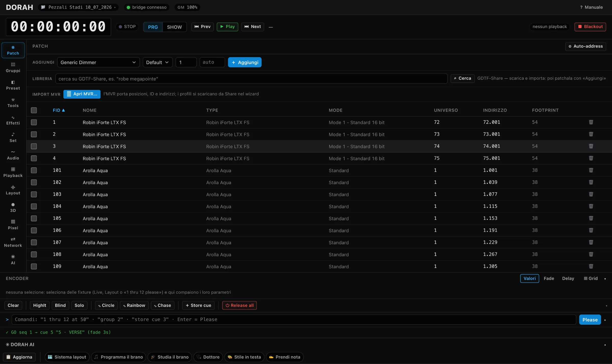Open the AI sidebar section
Screen dimensions: 612x364
point(13,260)
